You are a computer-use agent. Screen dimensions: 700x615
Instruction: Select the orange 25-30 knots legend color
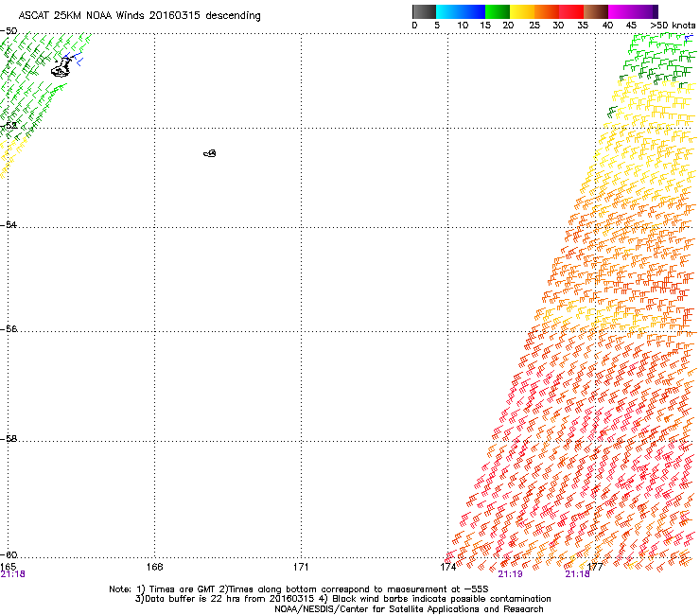coord(547,11)
